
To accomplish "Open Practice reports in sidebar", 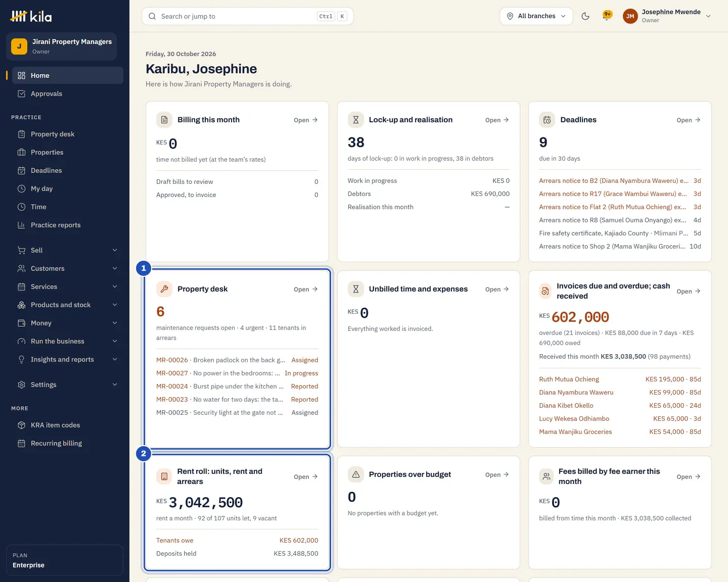I will pos(67,225).
